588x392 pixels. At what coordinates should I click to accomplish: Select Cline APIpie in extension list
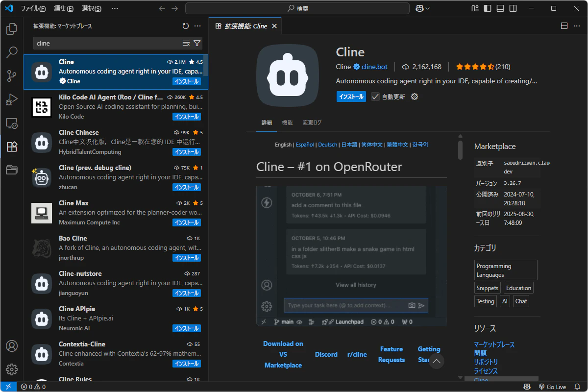116,319
